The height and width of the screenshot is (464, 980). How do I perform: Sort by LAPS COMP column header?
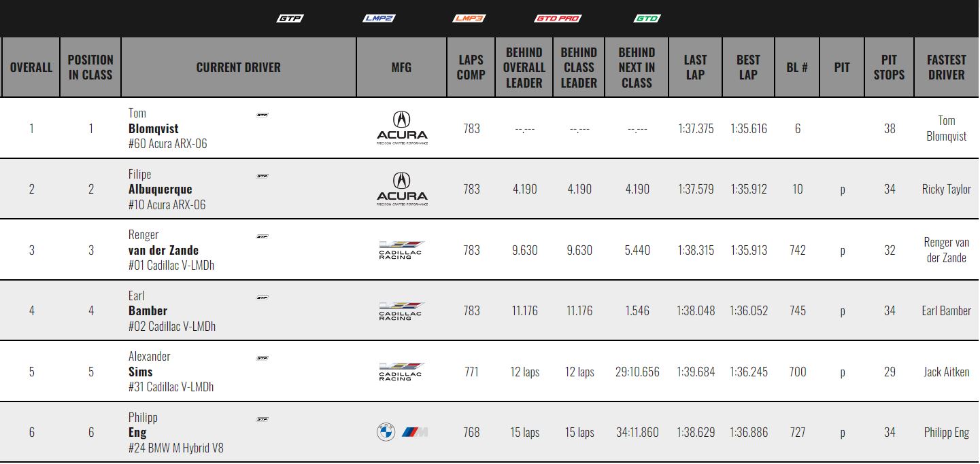[x=471, y=67]
